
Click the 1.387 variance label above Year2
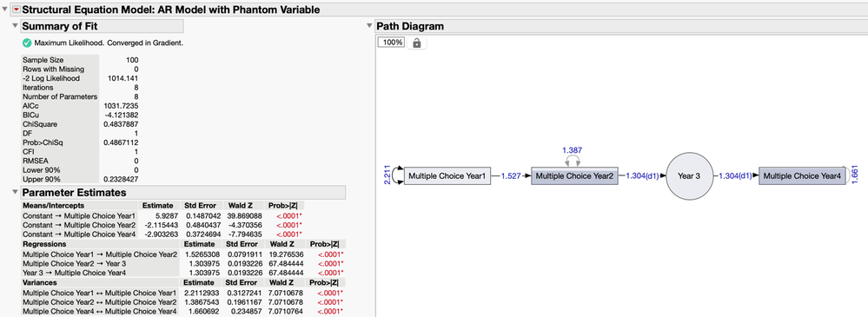tap(572, 150)
